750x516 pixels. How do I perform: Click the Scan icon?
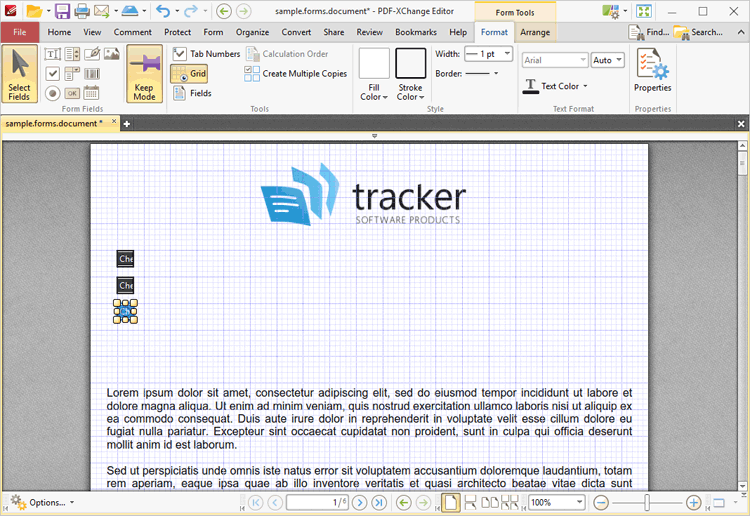130,11
